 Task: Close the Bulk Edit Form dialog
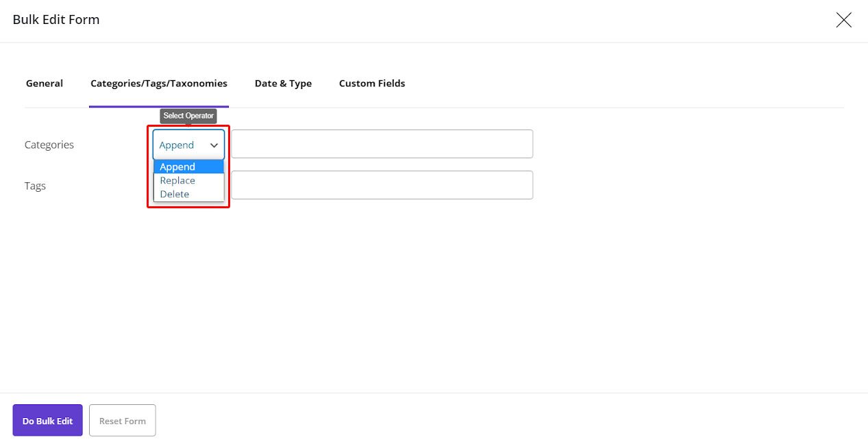843,20
